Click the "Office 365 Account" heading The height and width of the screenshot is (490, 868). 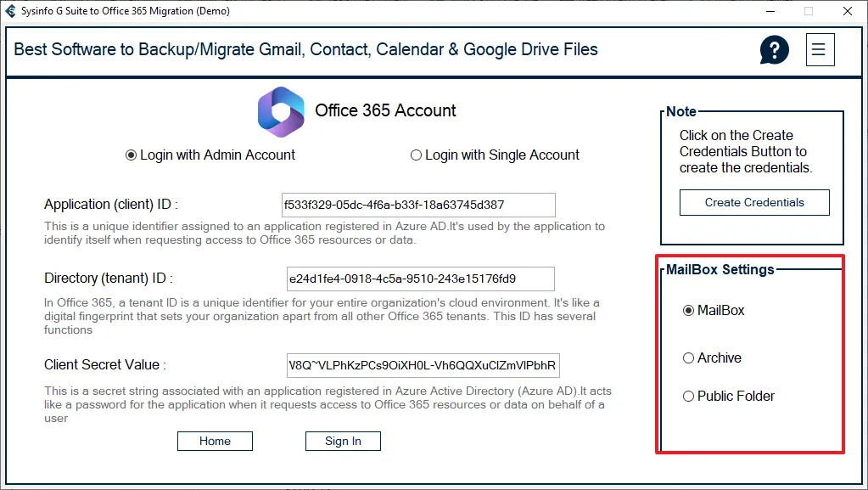click(x=385, y=111)
